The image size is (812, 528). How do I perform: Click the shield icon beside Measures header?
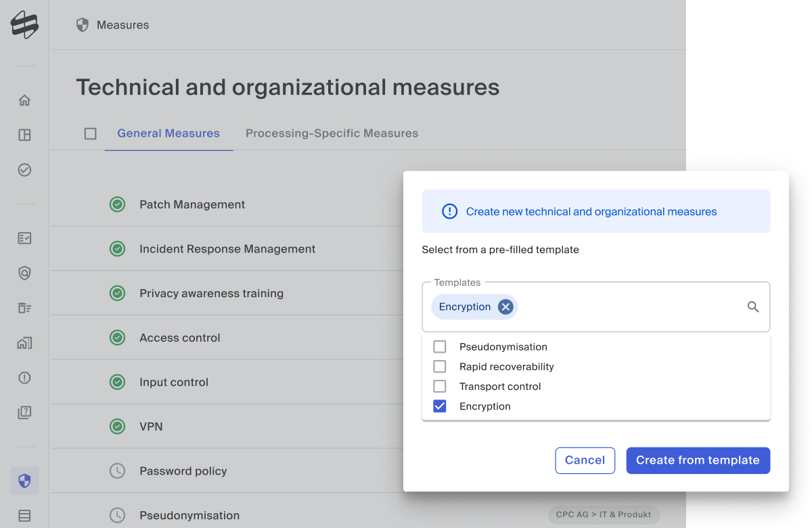coord(83,25)
